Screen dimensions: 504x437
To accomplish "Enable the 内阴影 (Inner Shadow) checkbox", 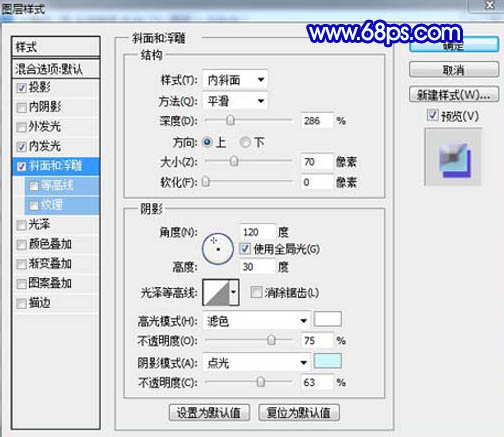I will coord(21,107).
